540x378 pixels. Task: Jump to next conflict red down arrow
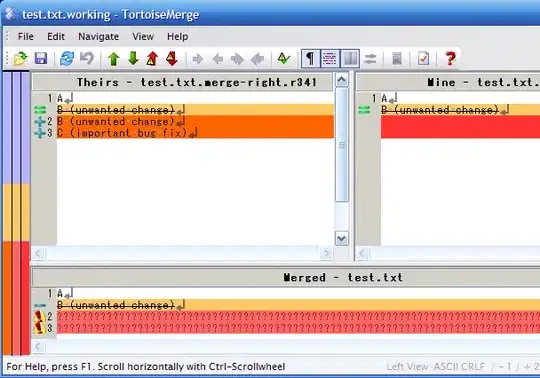[172, 59]
